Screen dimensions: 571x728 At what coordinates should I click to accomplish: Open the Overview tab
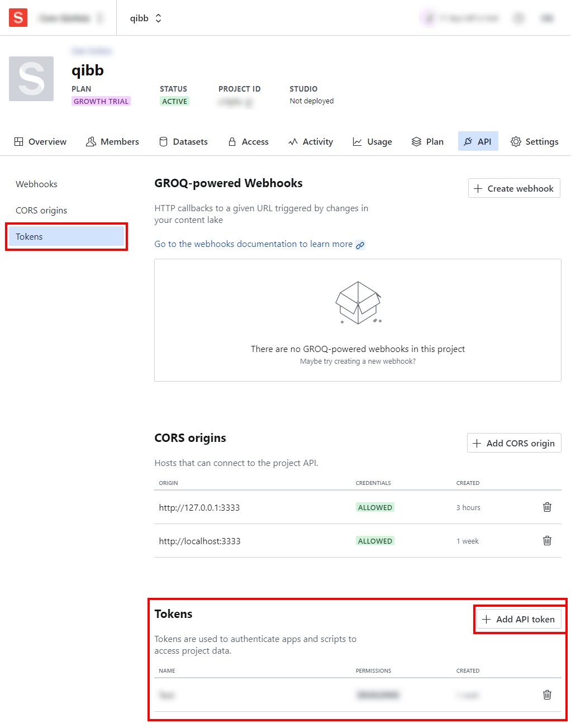point(40,142)
